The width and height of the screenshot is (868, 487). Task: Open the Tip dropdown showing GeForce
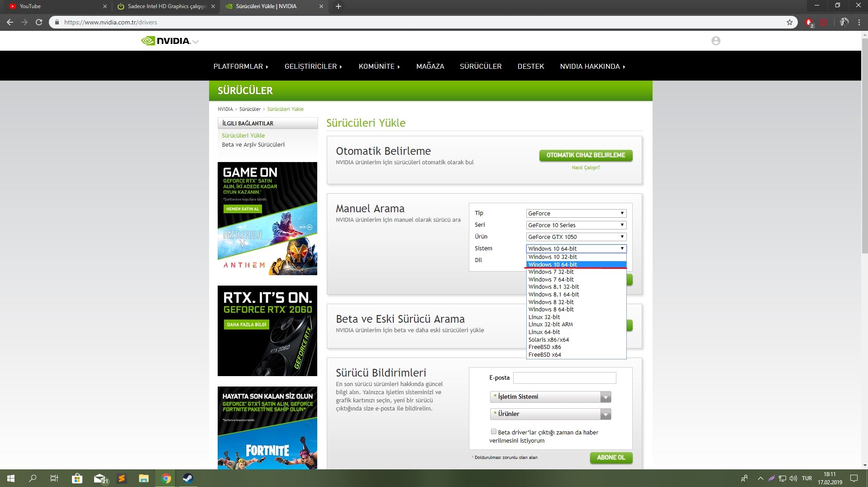(x=576, y=213)
